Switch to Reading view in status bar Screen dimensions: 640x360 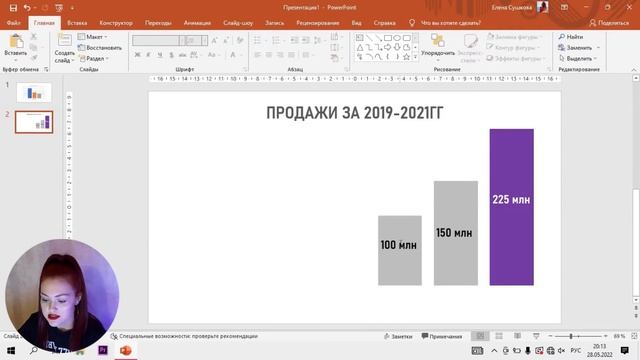click(518, 336)
